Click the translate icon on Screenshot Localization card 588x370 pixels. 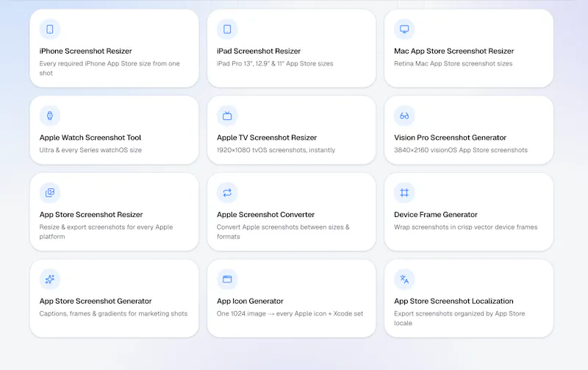point(404,280)
